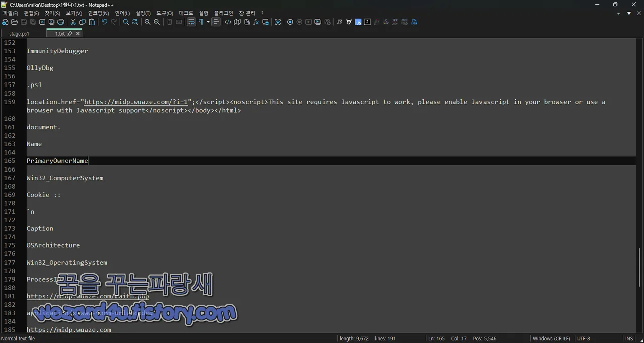
Task: Click the Redo toolbar icon
Action: (114, 22)
